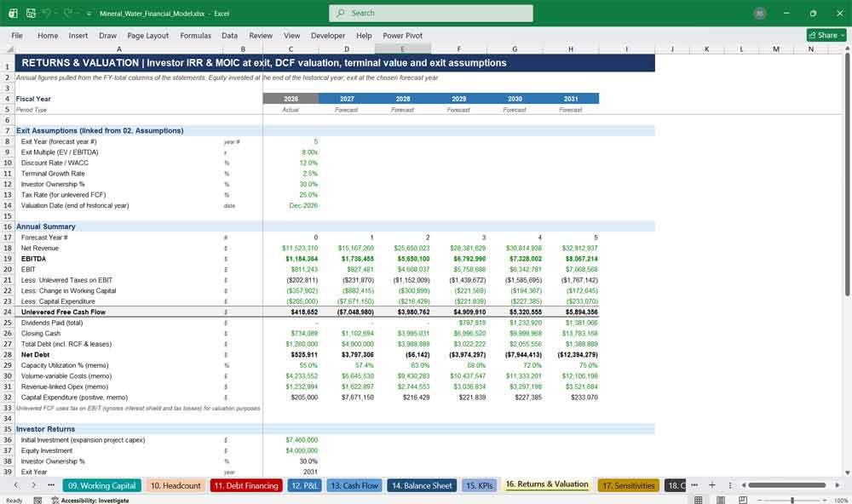Open the Draw ribbon tab
Screen dimensions: 852x504
click(x=107, y=35)
